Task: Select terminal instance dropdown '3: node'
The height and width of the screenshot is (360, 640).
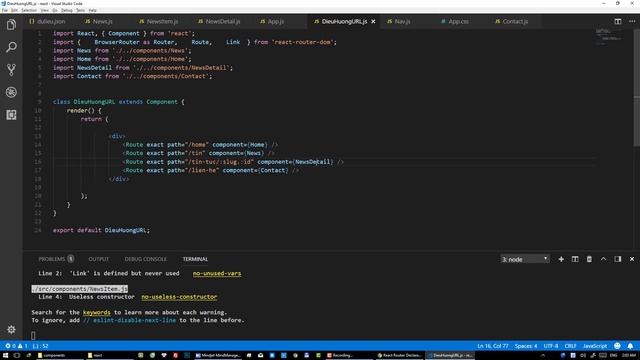Action: pyautogui.click(x=524, y=259)
